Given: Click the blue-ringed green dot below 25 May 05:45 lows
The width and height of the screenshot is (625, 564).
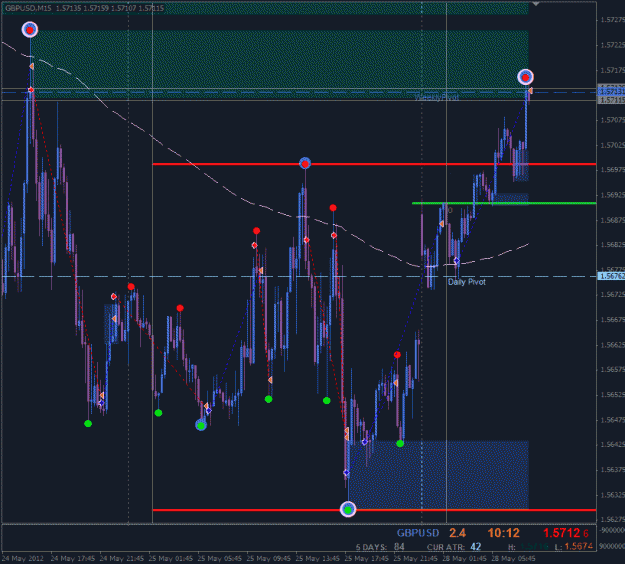Looking at the screenshot, I should [201, 425].
